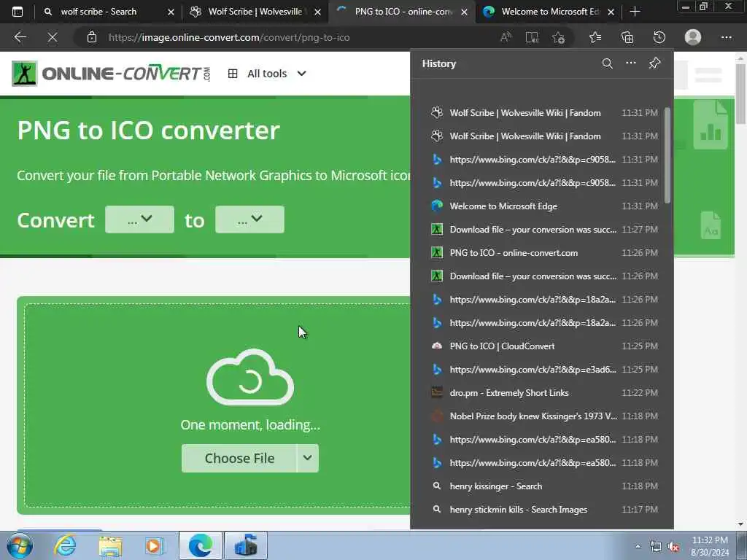Image resolution: width=747 pixels, height=560 pixels.
Task: Click the Microsoft Edge taskbar icon
Action: 200,545
